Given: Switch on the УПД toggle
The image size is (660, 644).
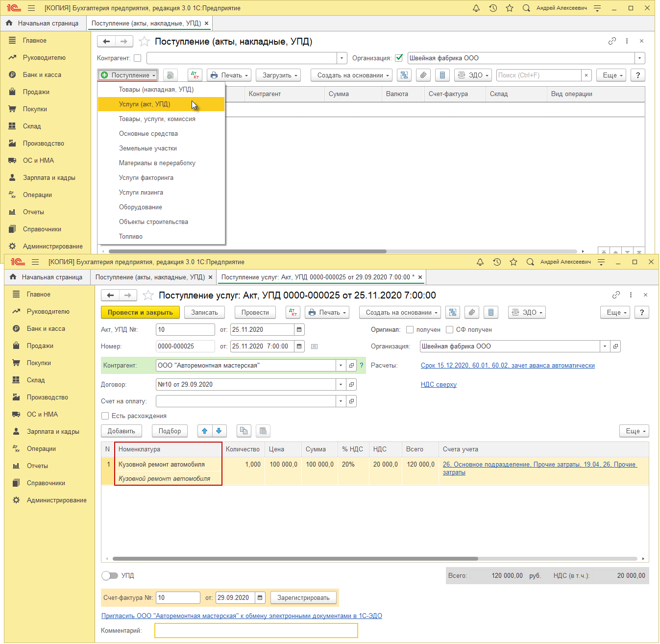Looking at the screenshot, I should click(110, 575).
